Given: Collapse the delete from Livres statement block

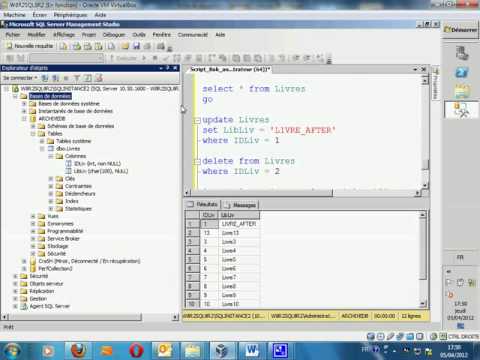Looking at the screenshot, I should pyautogui.click(x=197, y=162).
